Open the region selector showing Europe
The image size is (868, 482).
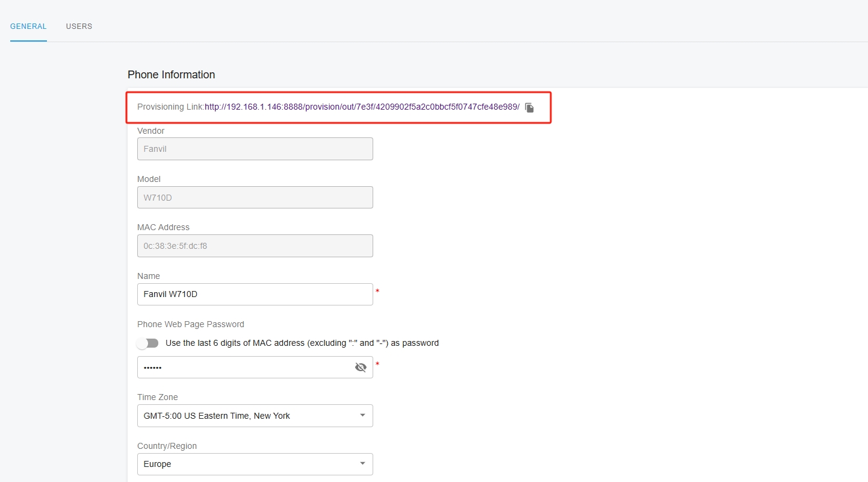(x=247, y=464)
